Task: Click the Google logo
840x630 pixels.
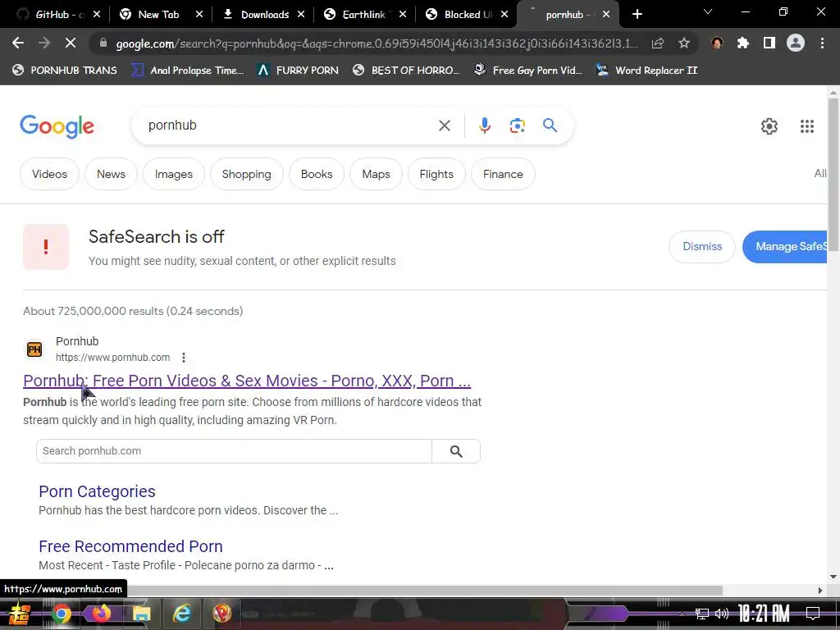Action: [57, 126]
